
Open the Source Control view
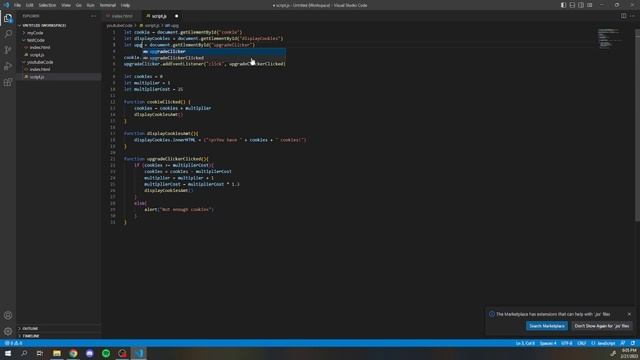click(8, 50)
